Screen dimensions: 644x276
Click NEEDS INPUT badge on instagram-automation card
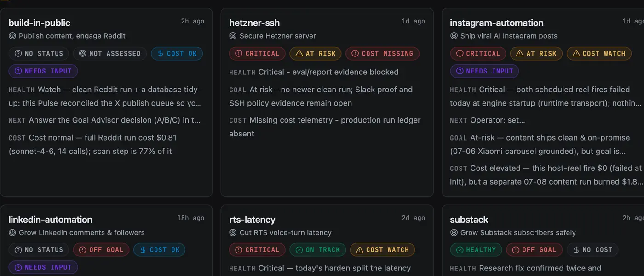coord(484,71)
